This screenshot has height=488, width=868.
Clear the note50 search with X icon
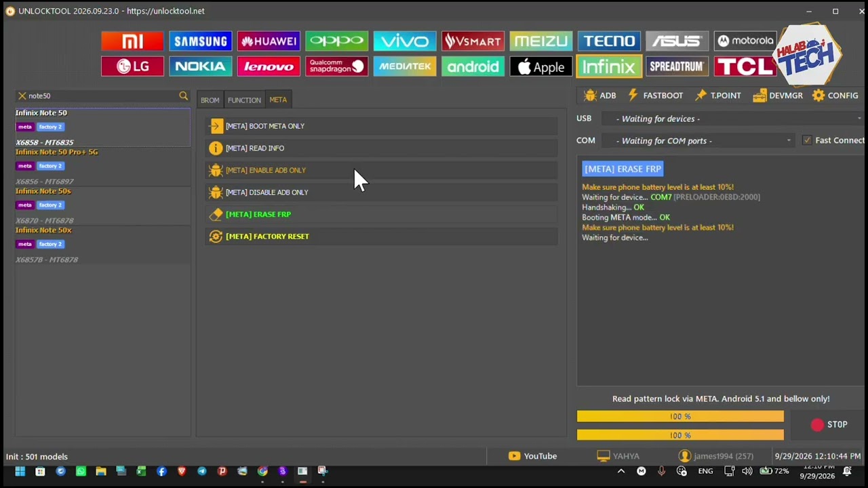pyautogui.click(x=22, y=96)
